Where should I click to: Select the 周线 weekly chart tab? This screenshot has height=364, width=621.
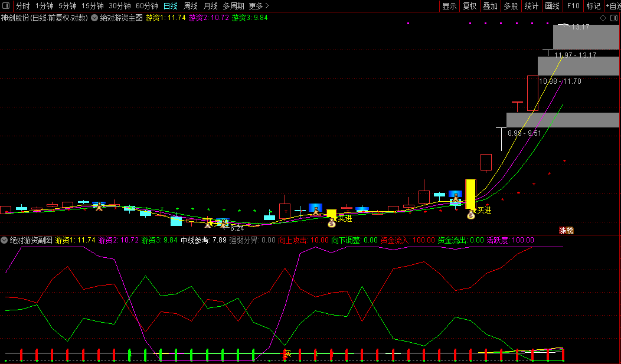(x=191, y=6)
